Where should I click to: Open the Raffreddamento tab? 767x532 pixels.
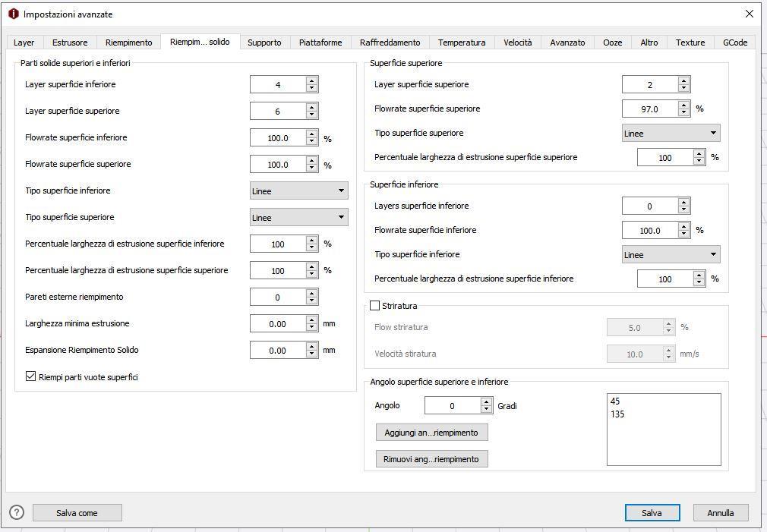[390, 42]
